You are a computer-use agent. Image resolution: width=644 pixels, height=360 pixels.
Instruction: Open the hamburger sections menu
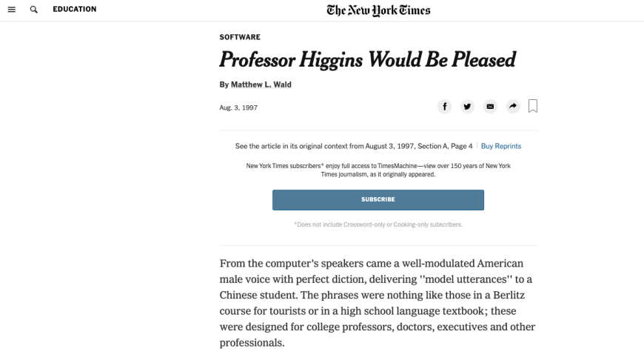click(x=10, y=10)
